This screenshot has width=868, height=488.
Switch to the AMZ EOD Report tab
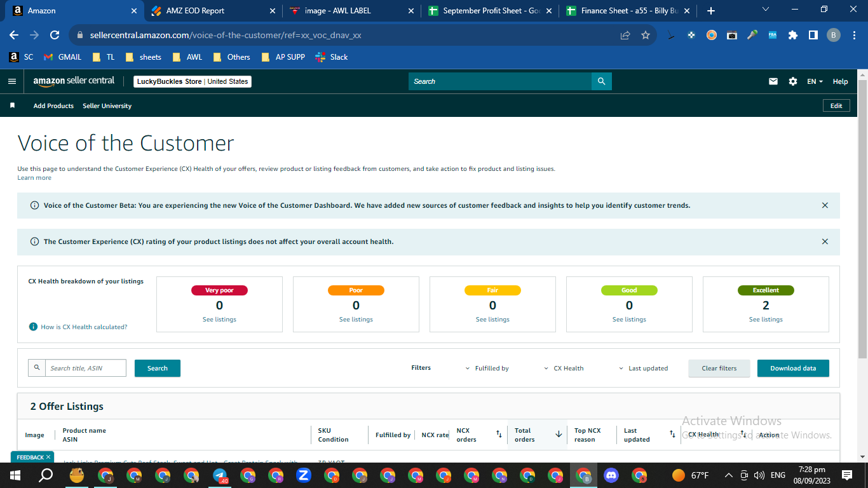[x=214, y=11]
